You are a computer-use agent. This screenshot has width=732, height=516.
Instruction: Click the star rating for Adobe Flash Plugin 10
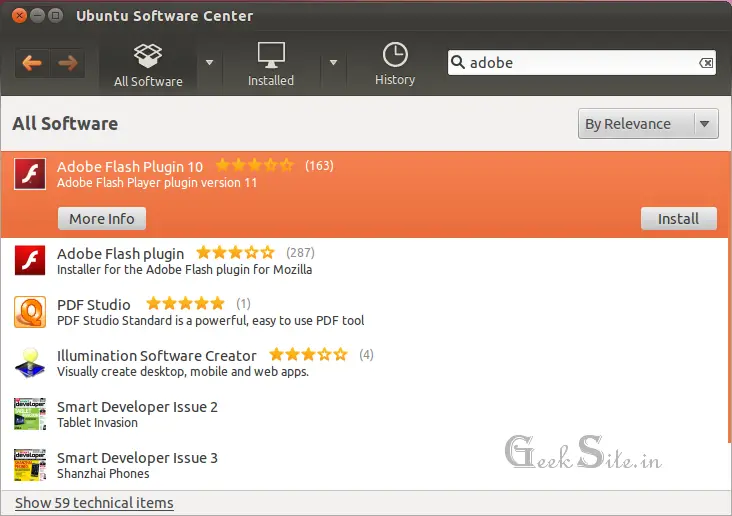pos(255,165)
